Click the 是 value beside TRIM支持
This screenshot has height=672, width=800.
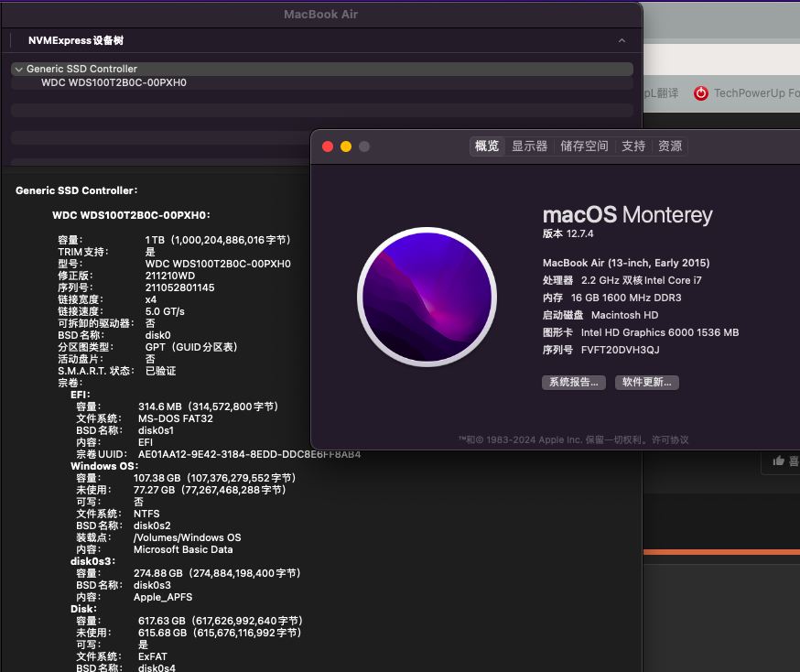click(x=150, y=252)
